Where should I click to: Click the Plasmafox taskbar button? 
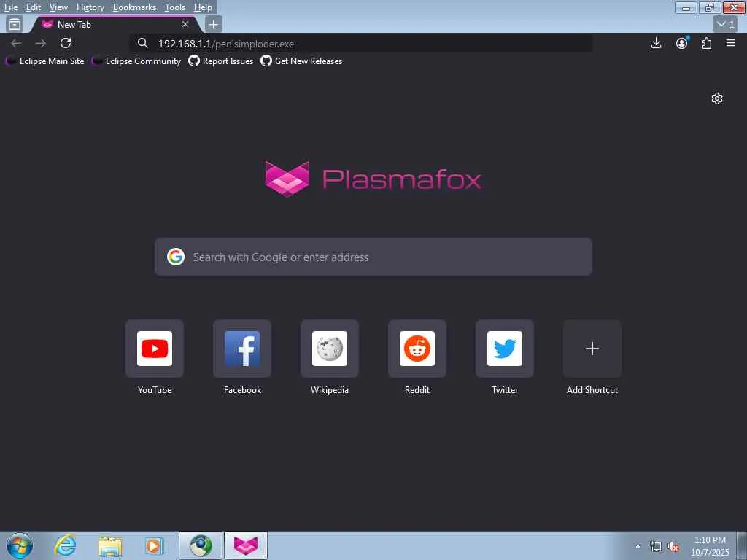coord(246,545)
